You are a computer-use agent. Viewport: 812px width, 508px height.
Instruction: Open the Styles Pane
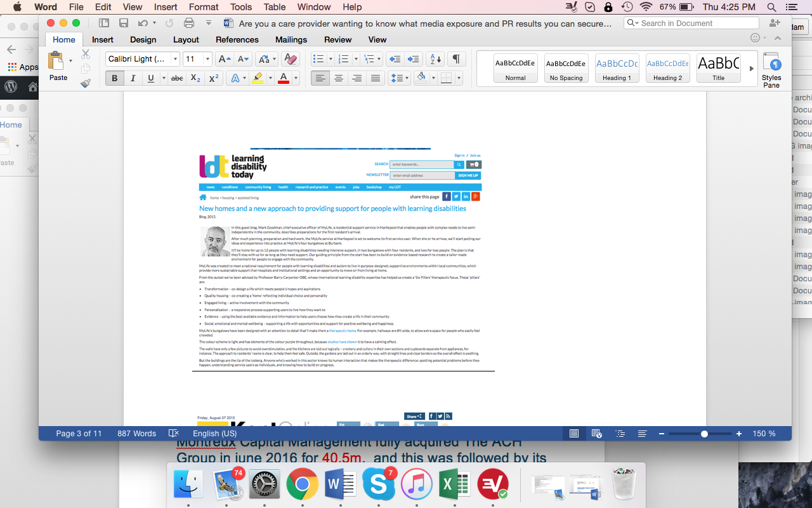[x=771, y=70]
